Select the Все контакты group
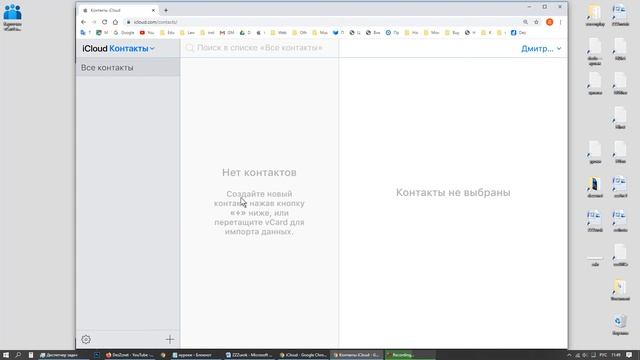 (128, 67)
